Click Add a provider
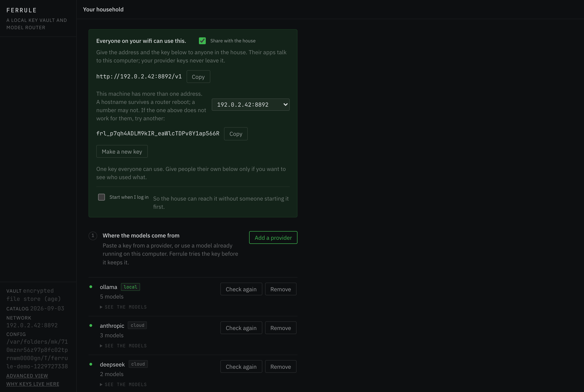The width and height of the screenshot is (584, 392). [x=273, y=237]
